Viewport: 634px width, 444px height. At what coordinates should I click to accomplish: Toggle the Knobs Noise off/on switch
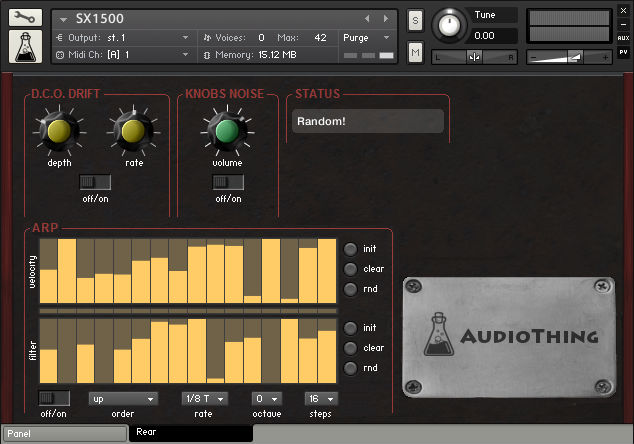227,182
